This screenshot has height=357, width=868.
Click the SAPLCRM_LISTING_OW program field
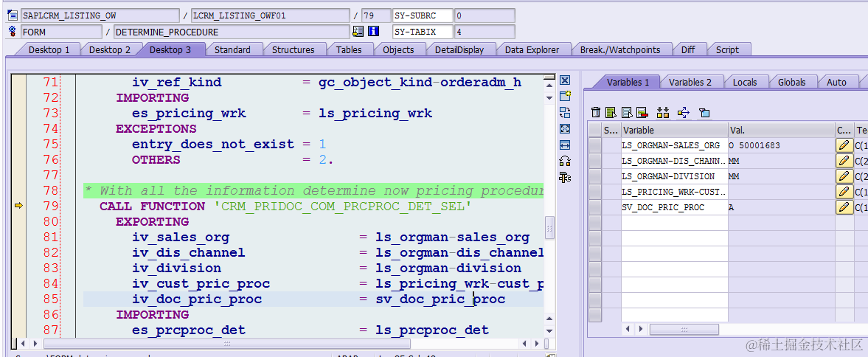point(100,15)
